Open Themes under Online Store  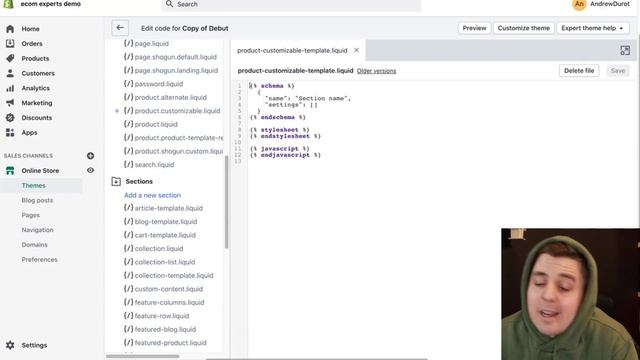point(33,185)
